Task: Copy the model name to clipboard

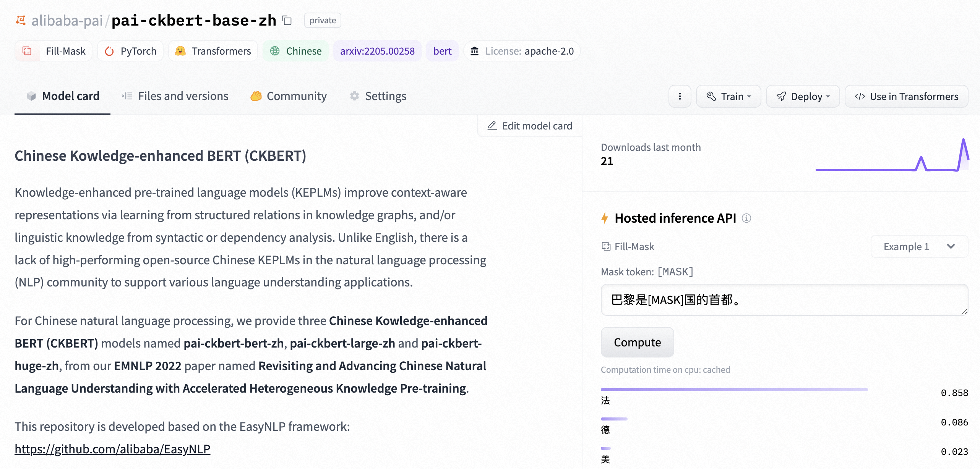Action: 286,20
